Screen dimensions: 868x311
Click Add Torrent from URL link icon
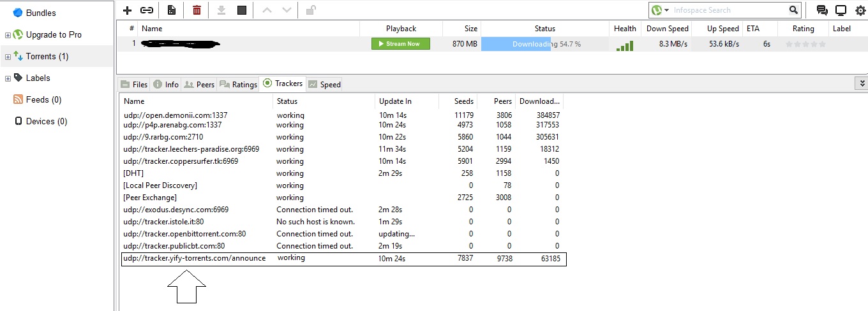click(x=147, y=10)
